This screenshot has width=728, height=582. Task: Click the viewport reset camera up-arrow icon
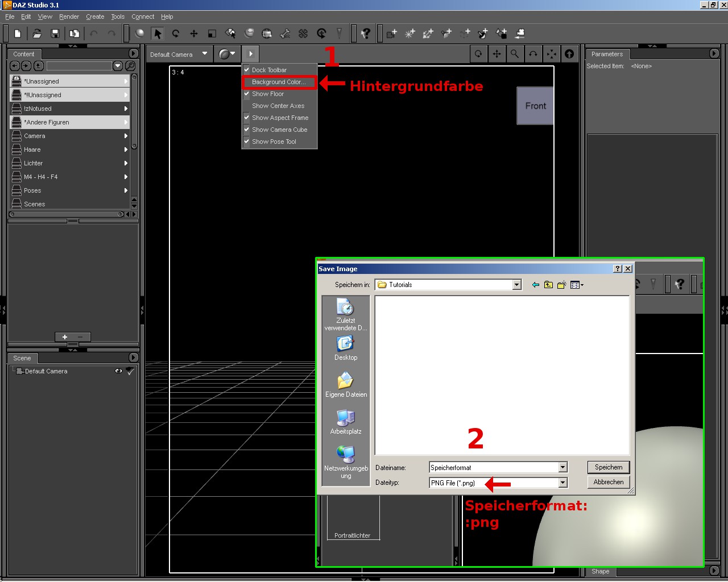click(569, 54)
